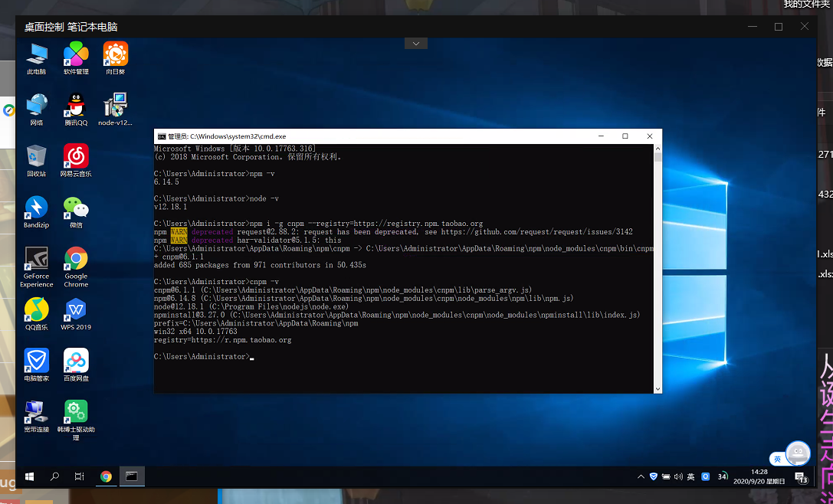This screenshot has height=504, width=833.
Task: Open the notification center in taskbar
Action: (x=801, y=478)
